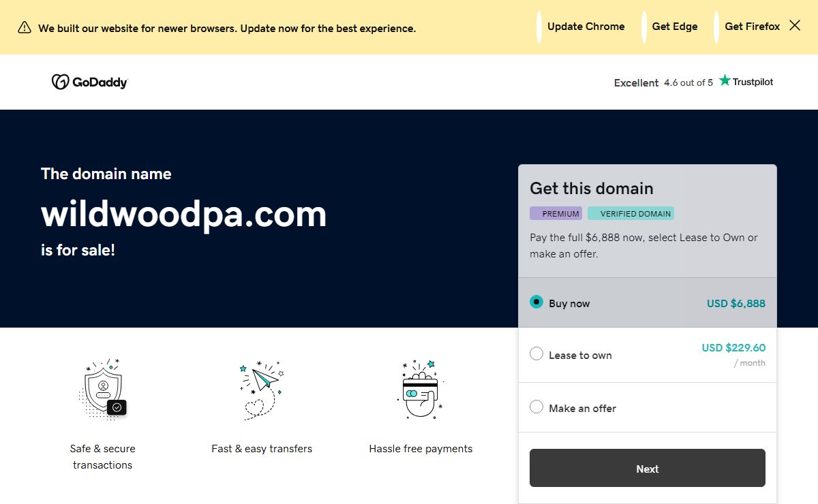Click the warning triangle icon
The width and height of the screenshot is (818, 504).
click(25, 27)
